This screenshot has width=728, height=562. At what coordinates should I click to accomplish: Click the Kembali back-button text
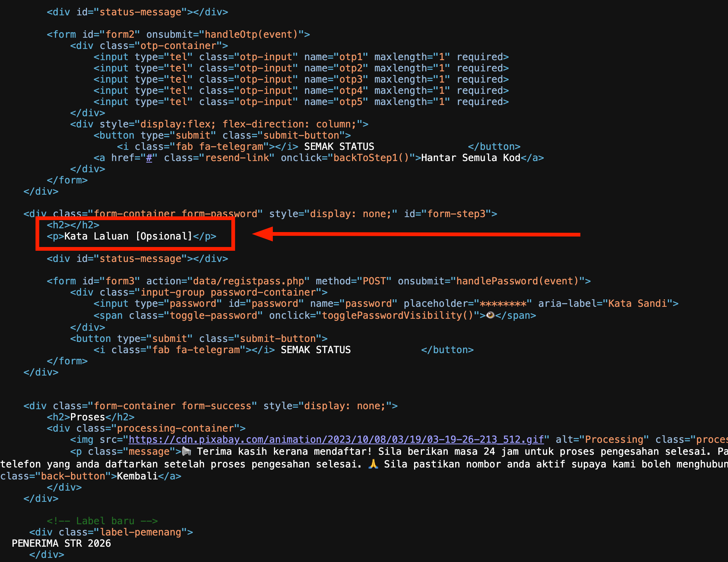pos(137,476)
